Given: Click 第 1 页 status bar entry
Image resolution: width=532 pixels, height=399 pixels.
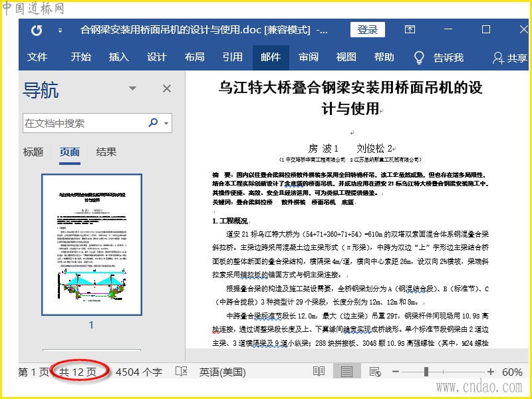Looking at the screenshot, I should tap(34, 372).
